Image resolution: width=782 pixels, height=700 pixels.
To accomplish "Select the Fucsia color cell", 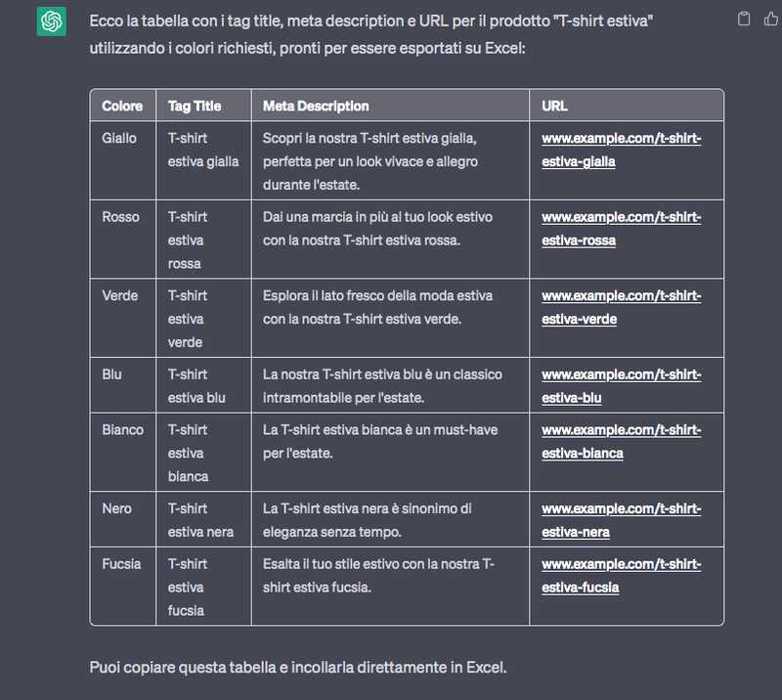I will [121, 563].
